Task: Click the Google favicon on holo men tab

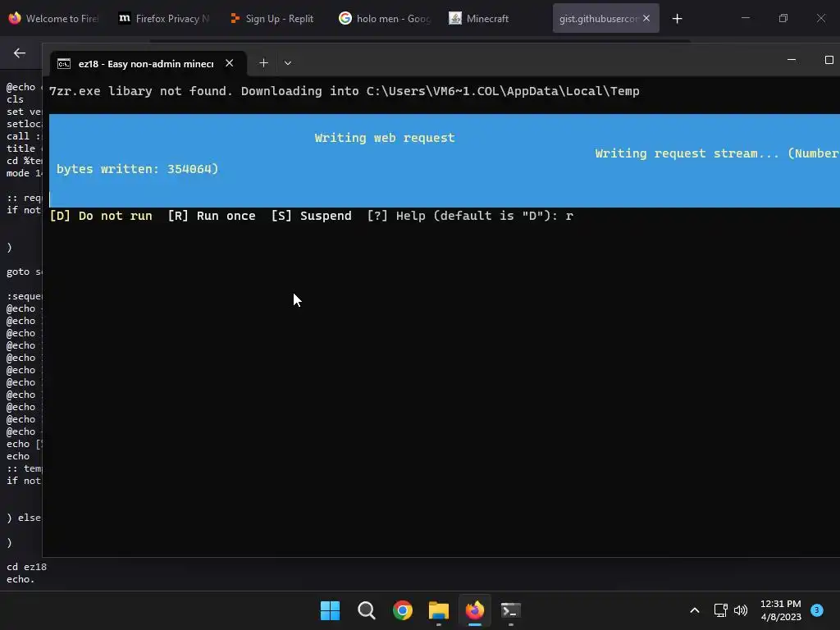Action: [x=345, y=18]
